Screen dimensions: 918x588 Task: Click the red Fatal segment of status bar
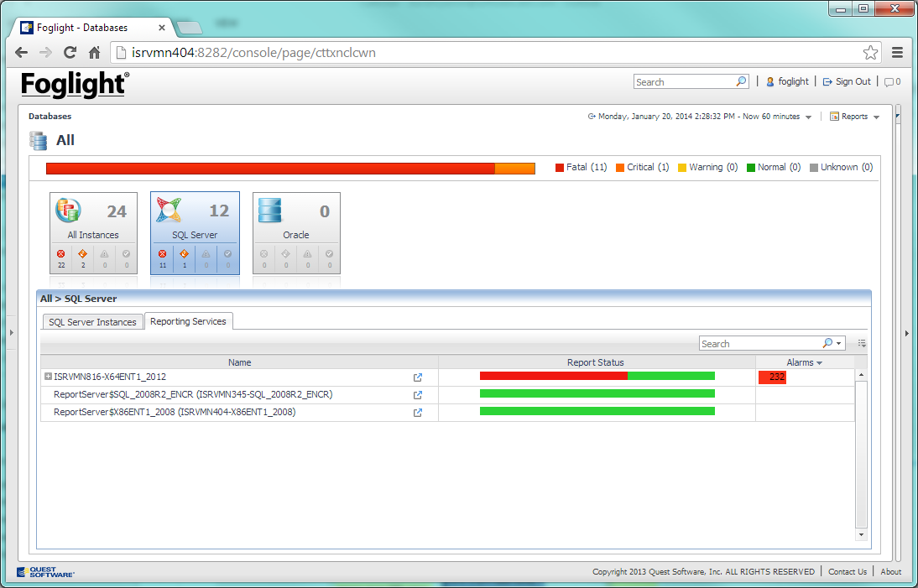click(x=270, y=169)
